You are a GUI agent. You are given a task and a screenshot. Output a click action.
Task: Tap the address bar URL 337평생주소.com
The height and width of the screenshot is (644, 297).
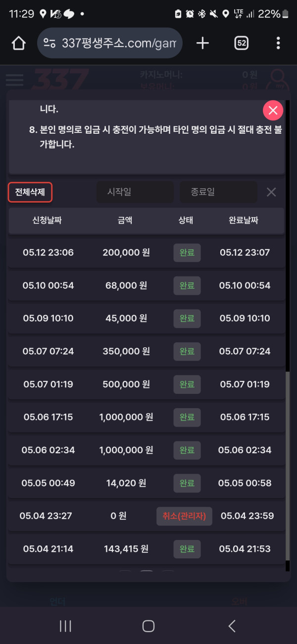pyautogui.click(x=119, y=43)
